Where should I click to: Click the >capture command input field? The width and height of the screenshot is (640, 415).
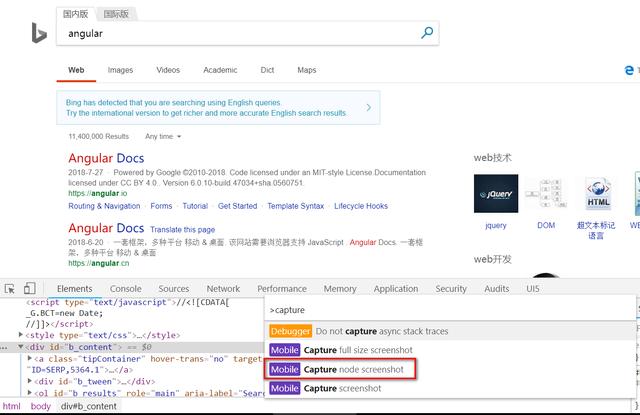(450, 310)
